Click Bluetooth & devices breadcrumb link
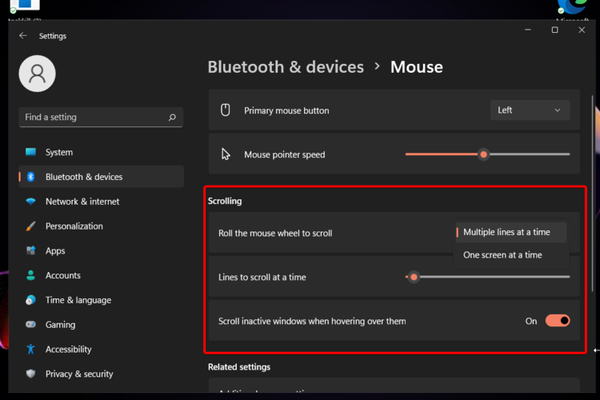This screenshot has width=600, height=400. pos(285,68)
